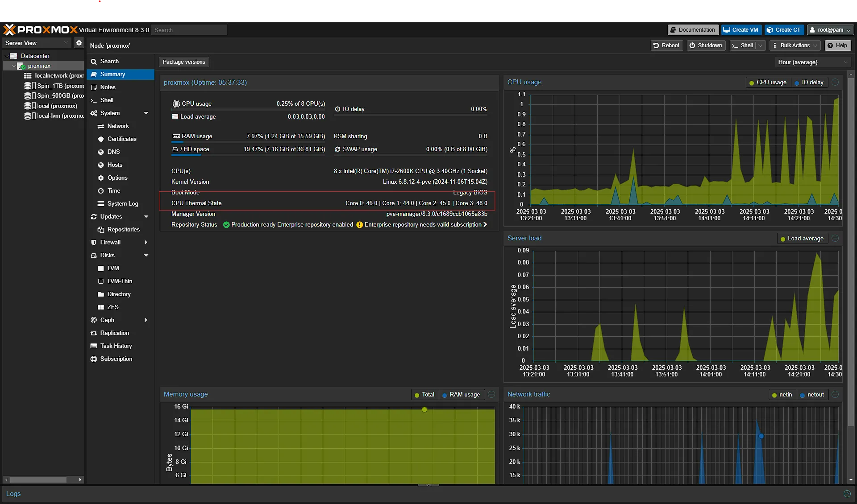The height and width of the screenshot is (504, 857).
Task: Toggle the netin legend series
Action: tap(782, 395)
